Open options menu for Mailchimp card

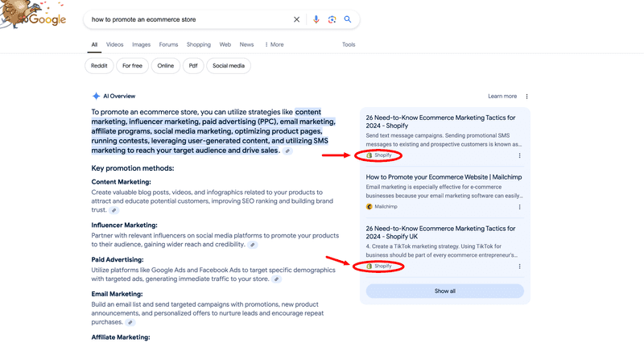[x=519, y=207]
